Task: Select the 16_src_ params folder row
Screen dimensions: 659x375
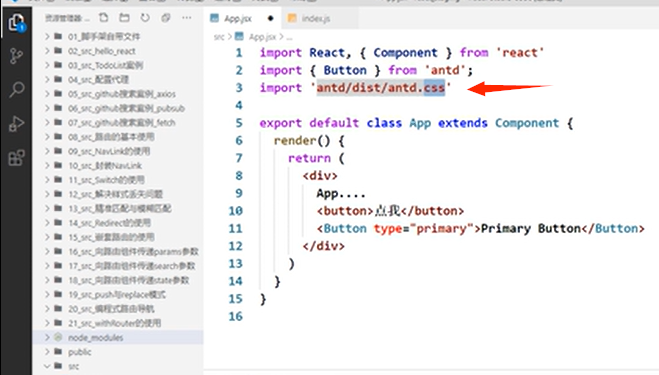Action: pos(118,251)
